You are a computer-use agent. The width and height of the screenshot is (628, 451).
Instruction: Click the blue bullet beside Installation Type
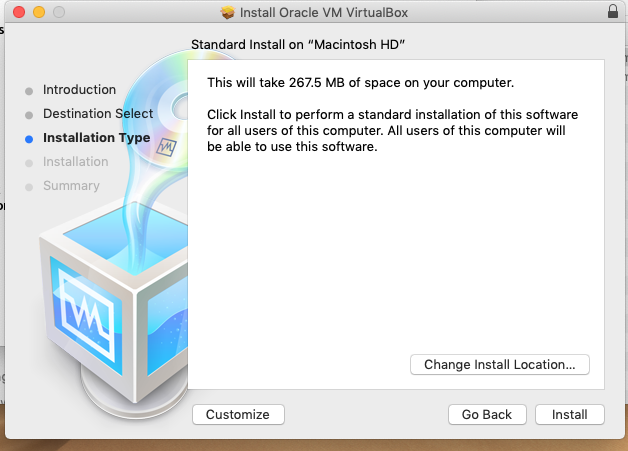(x=29, y=139)
